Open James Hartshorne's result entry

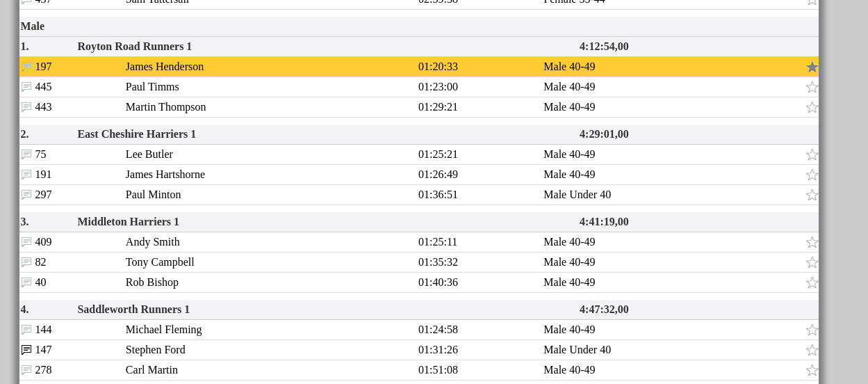point(165,175)
